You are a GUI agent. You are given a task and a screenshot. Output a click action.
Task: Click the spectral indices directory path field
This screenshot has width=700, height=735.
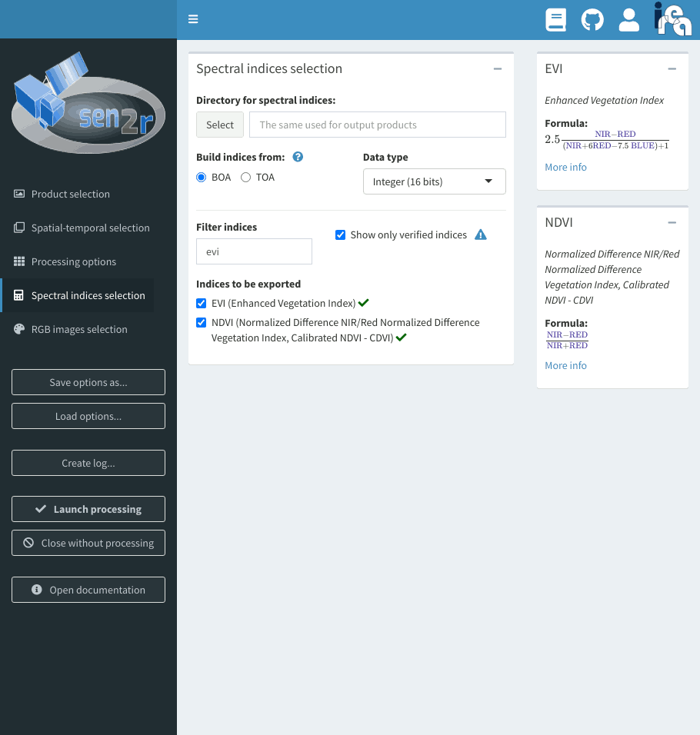[378, 125]
